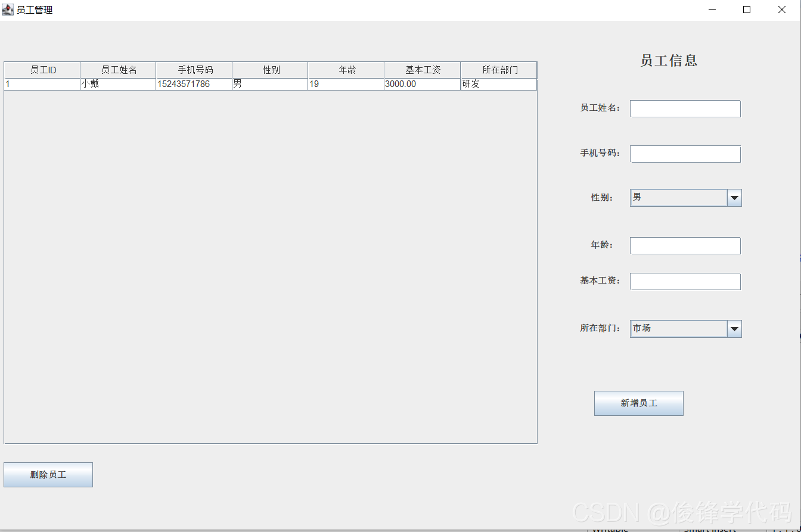Focus the 员工姓名 input field
Screen dimensions: 801x532
pyautogui.click(x=685, y=108)
